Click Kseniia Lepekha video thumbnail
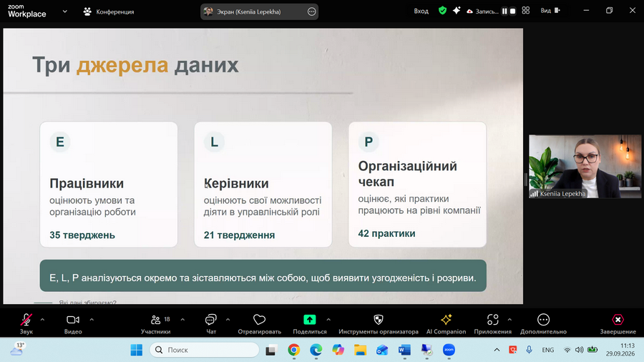This screenshot has width=644, height=362. coord(585,166)
